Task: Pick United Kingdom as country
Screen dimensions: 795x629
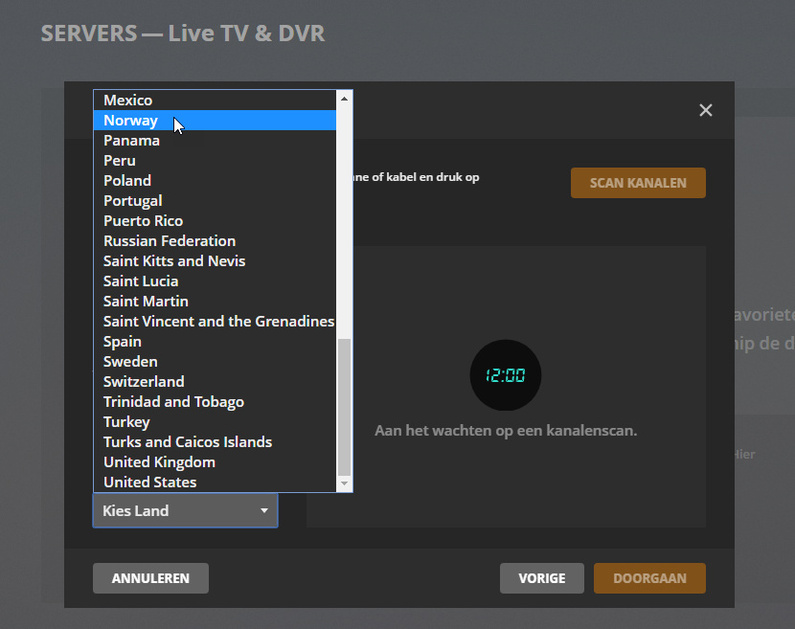Action: coord(215,462)
